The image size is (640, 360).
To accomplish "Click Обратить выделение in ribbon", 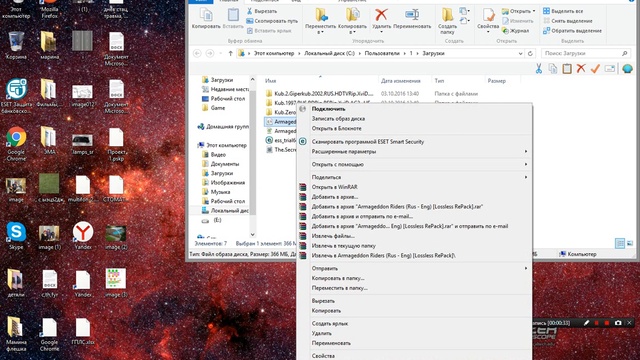I will click(572, 31).
